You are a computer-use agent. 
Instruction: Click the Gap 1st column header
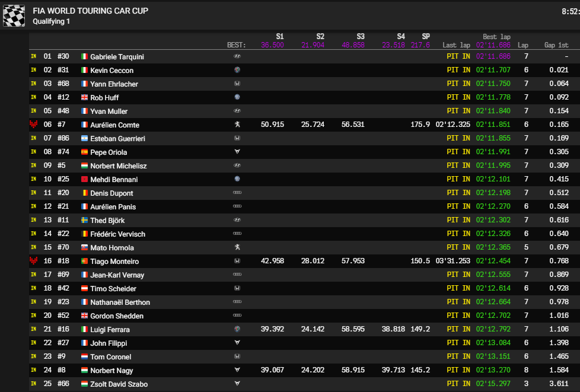556,45
